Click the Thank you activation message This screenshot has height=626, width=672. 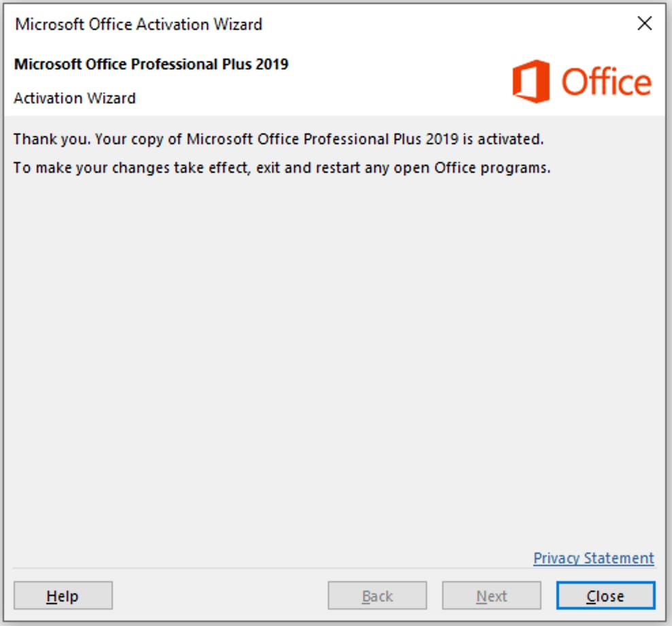point(279,139)
